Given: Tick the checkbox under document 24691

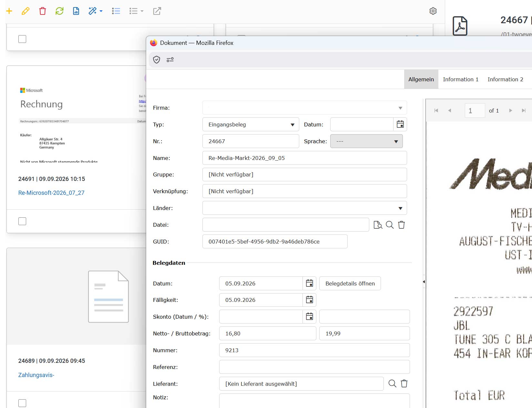Looking at the screenshot, I should click(x=22, y=221).
